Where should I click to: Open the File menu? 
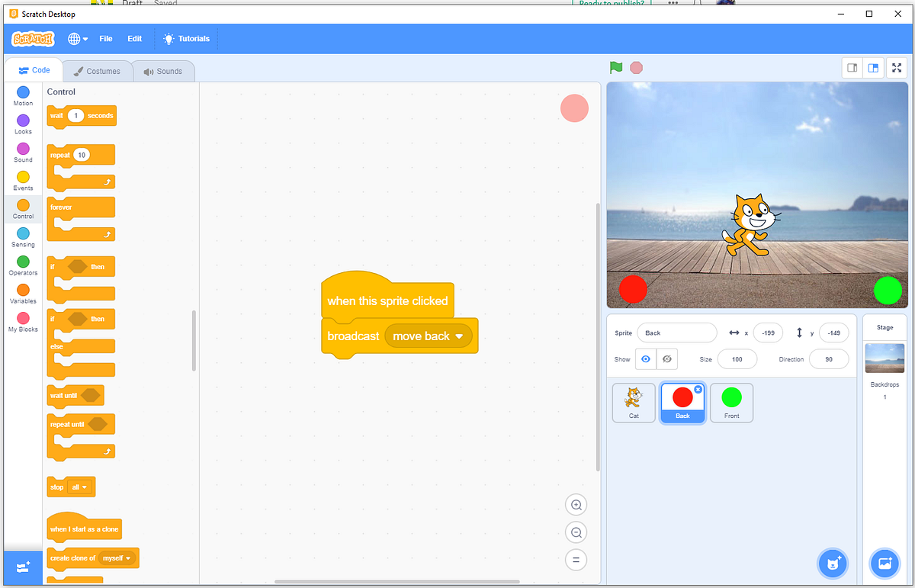point(105,38)
